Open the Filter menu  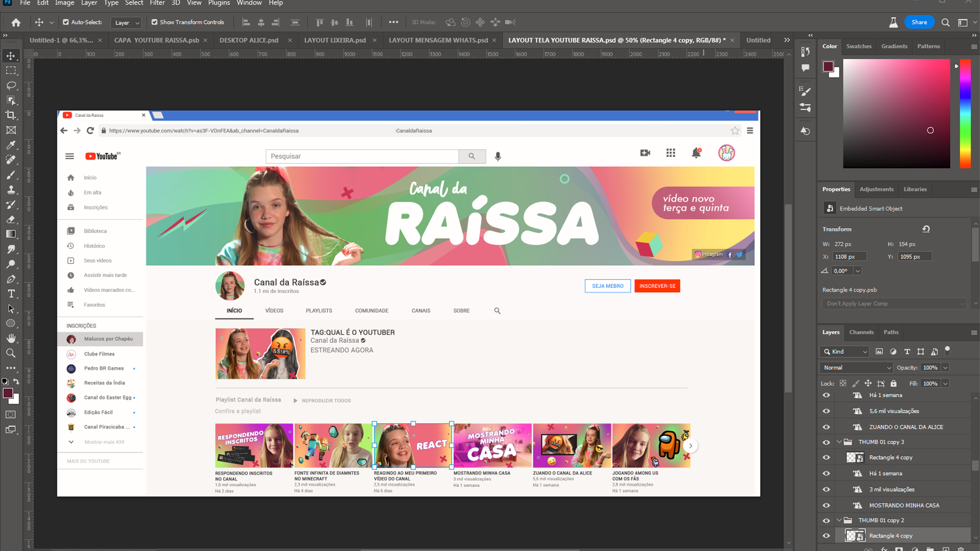(157, 3)
